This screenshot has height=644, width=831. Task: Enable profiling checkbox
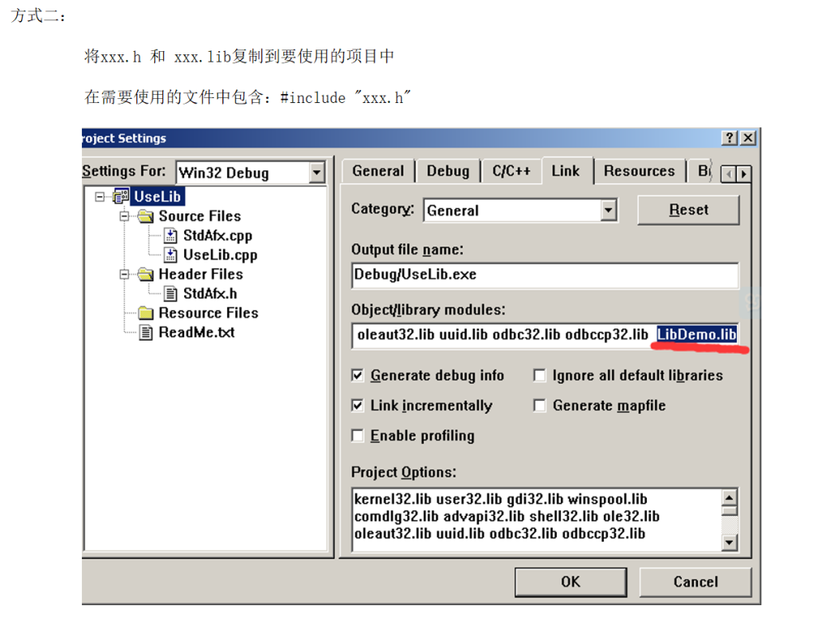pos(358,436)
